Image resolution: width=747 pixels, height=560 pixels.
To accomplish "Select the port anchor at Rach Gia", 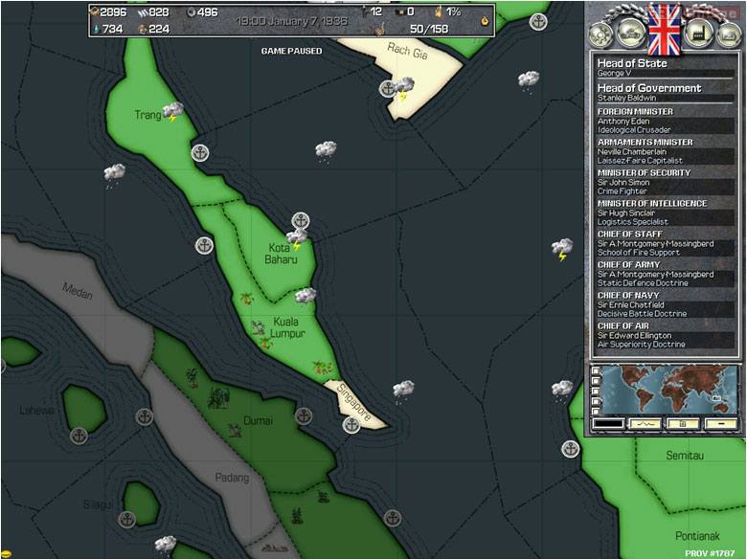I will point(388,89).
